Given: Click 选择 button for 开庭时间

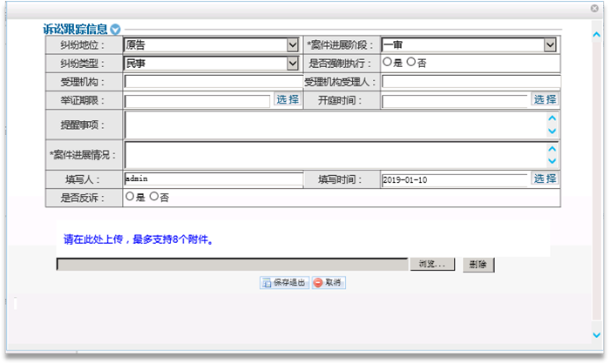Looking at the screenshot, I should [545, 100].
